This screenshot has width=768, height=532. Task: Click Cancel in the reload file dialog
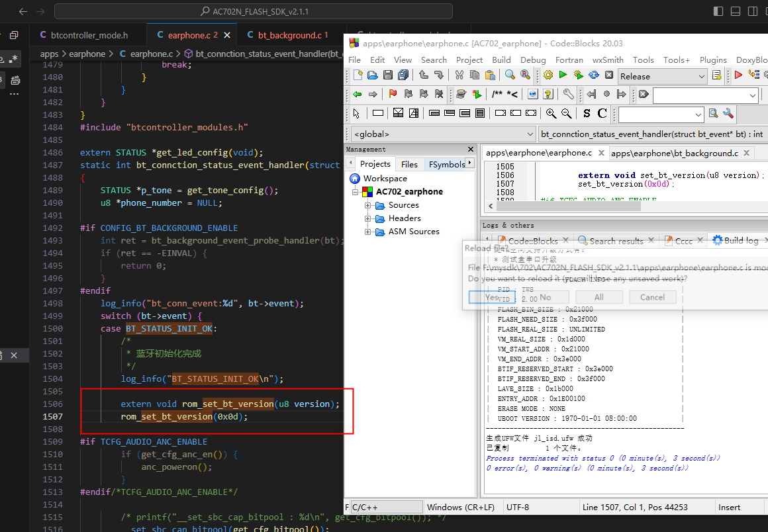click(x=652, y=297)
